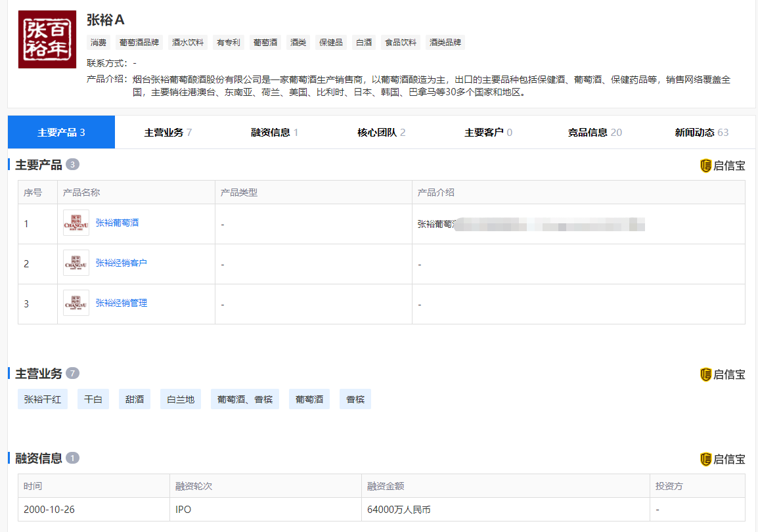Select the 甜酒 business chip

pos(135,399)
